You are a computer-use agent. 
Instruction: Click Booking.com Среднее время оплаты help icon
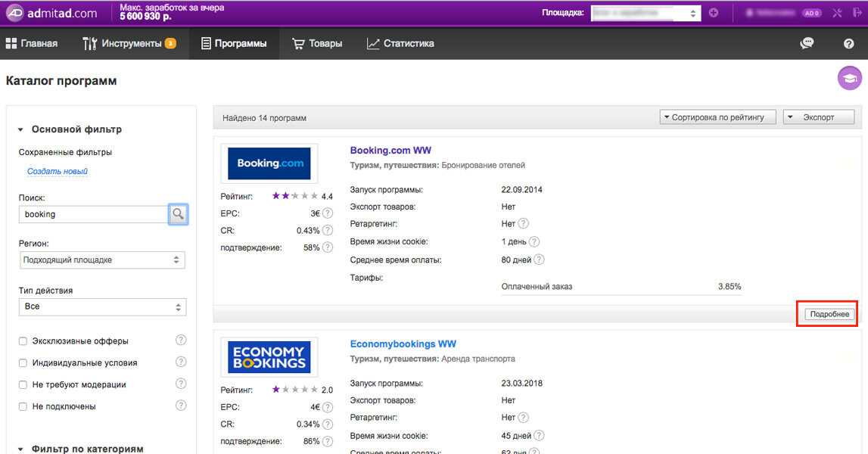point(539,259)
